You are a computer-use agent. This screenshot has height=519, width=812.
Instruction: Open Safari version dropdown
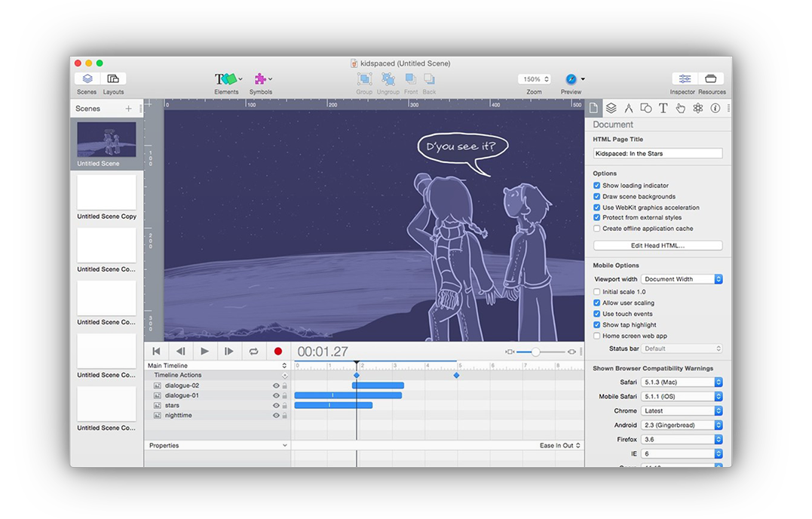tap(682, 382)
